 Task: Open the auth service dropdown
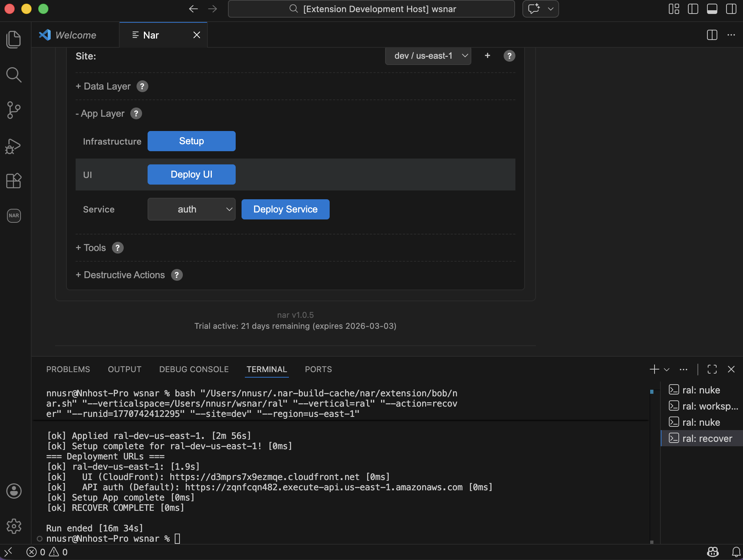(x=191, y=209)
